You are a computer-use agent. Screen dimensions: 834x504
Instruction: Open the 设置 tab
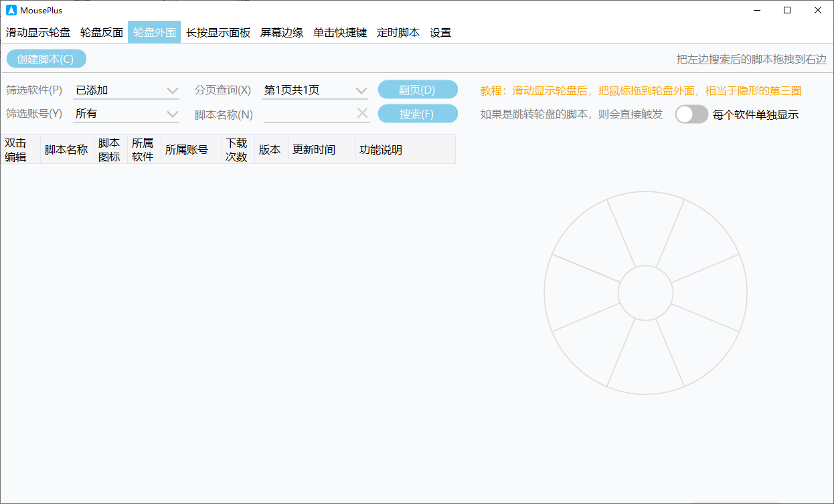tap(440, 32)
